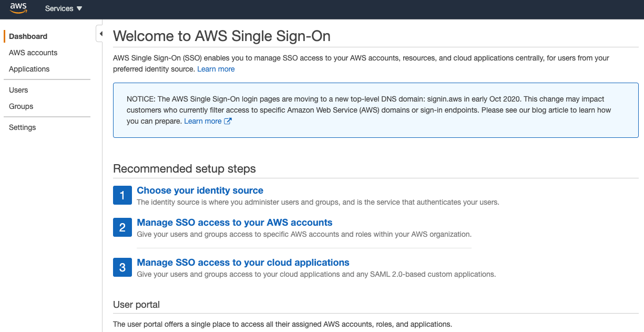Open 'Choose your identity source' link

[200, 190]
